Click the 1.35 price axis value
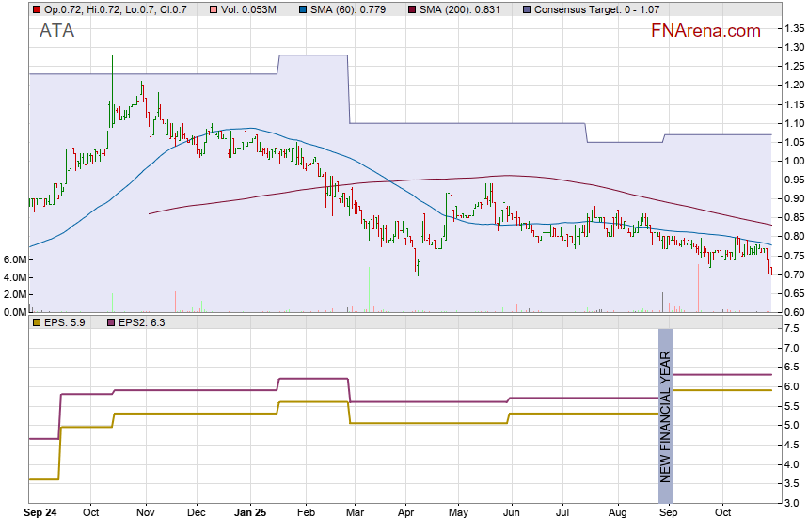808x532 pixels. 794,28
